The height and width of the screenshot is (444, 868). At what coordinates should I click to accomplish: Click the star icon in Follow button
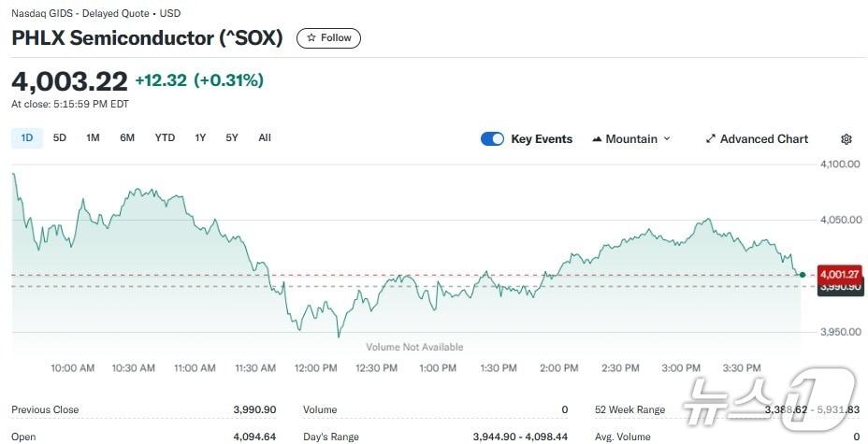311,38
